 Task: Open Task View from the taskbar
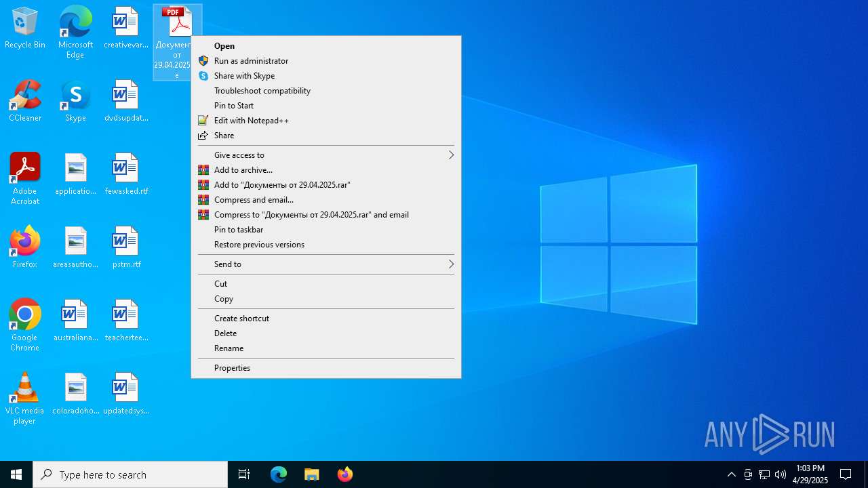244,474
